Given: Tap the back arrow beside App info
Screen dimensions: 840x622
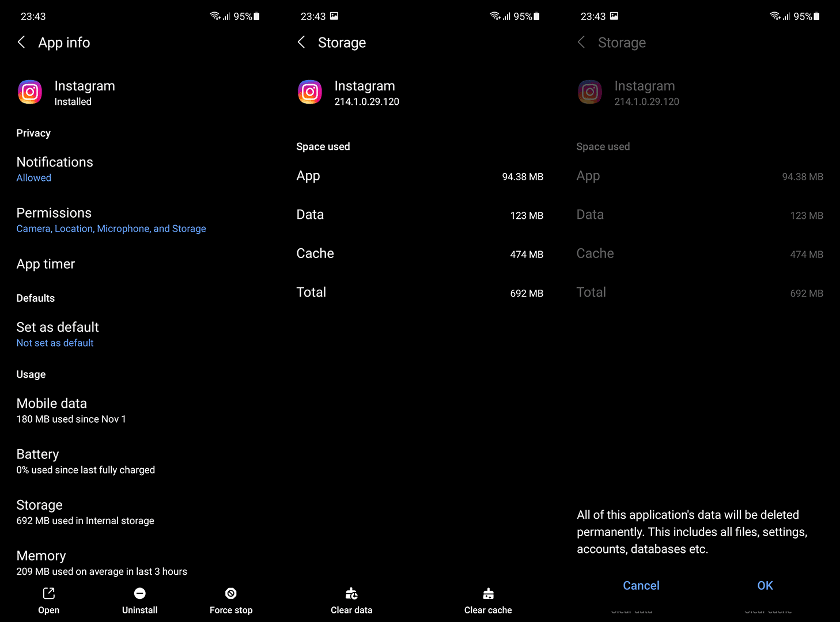Looking at the screenshot, I should pos(21,42).
